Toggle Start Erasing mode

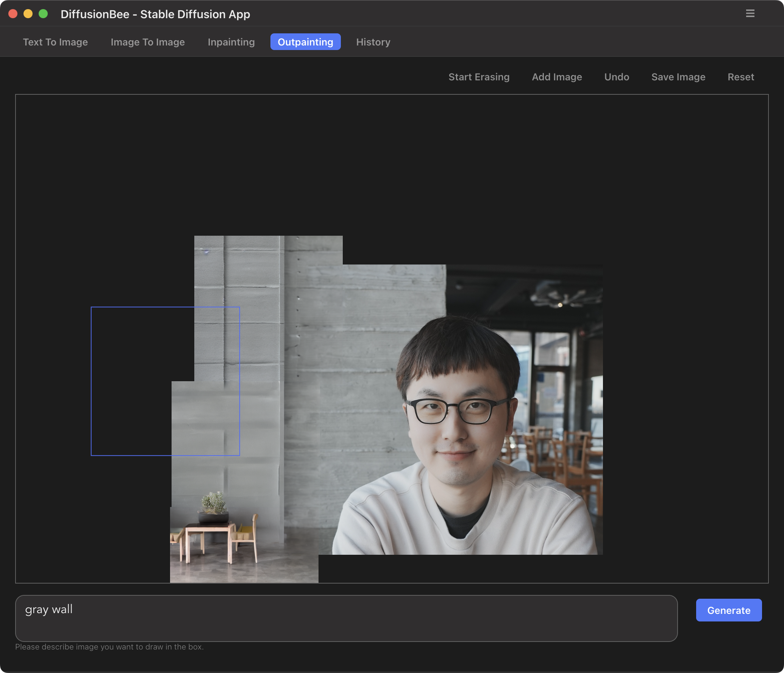[x=479, y=77]
